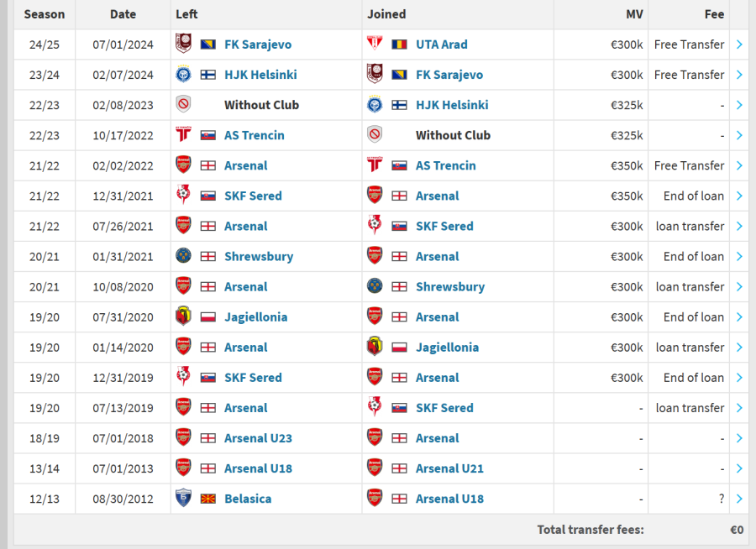The image size is (756, 549).
Task: Open the arrow on the 10/08/2020 Shrewsbury loan row
Action: [739, 286]
